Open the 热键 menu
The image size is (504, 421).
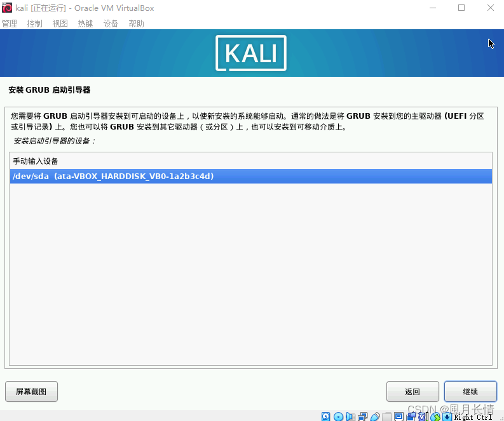(x=86, y=23)
